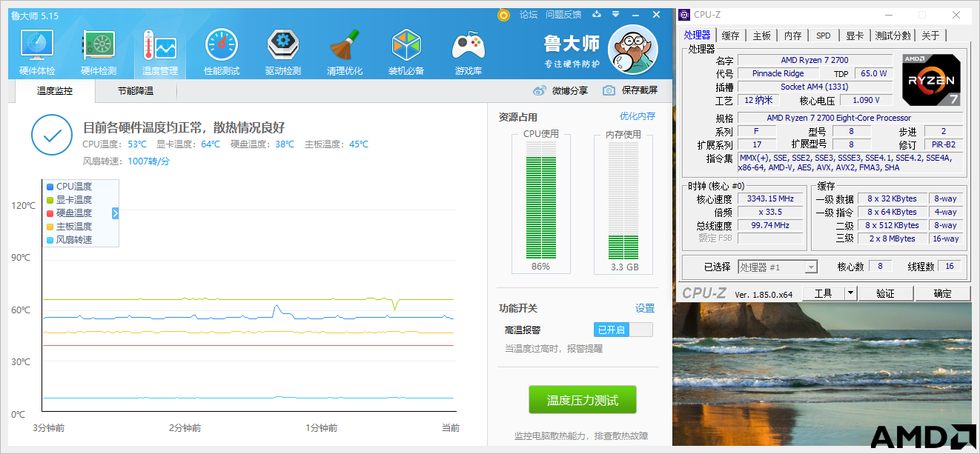
Task: Select the 关于 tab in CPU-Z
Action: [931, 36]
